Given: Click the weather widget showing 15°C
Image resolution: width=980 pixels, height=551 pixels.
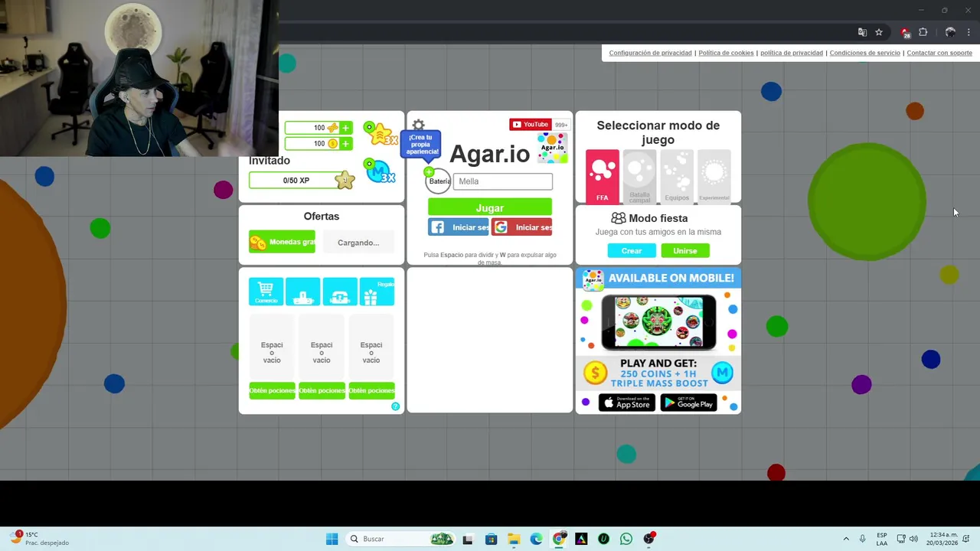Looking at the screenshot, I should pos(40,539).
